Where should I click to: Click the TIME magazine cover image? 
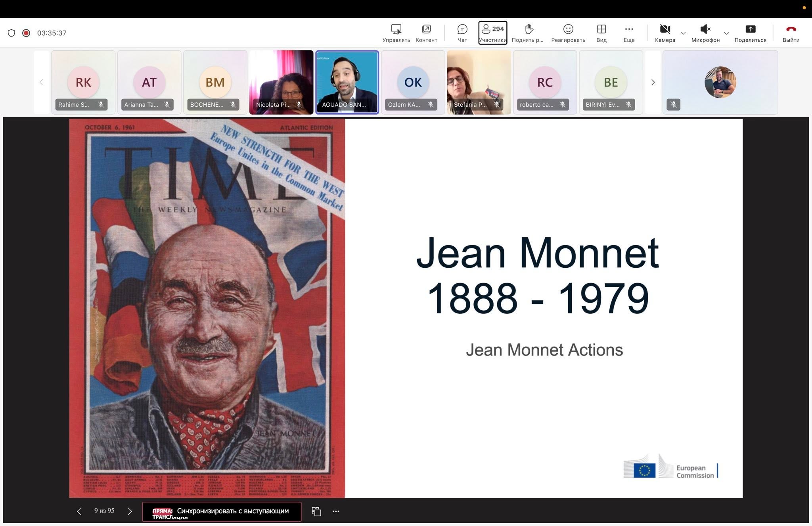pos(207,308)
